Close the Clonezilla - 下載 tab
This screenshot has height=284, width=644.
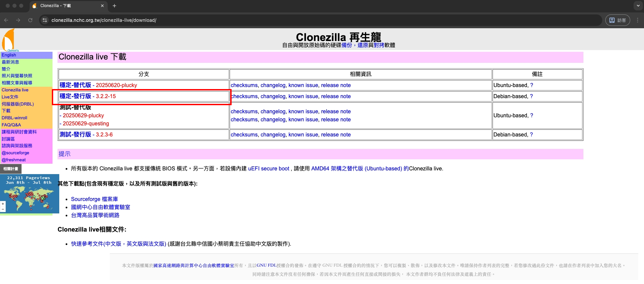102,6
